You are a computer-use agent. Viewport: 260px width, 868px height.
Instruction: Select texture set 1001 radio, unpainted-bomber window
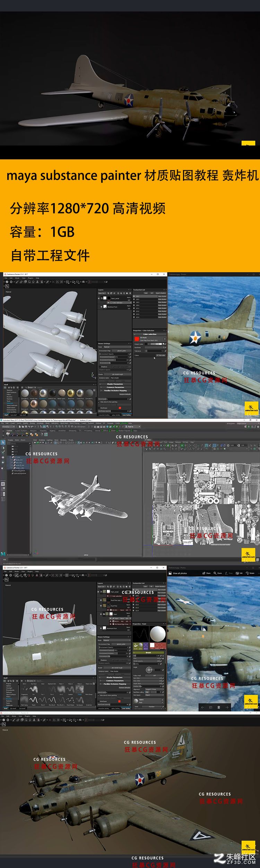pyautogui.click(x=134, y=296)
